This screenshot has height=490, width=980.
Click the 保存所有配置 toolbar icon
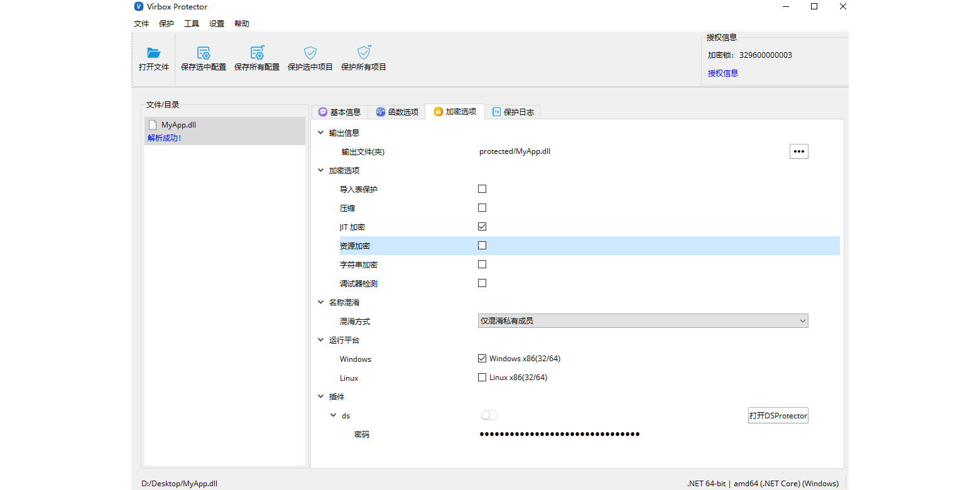point(256,53)
